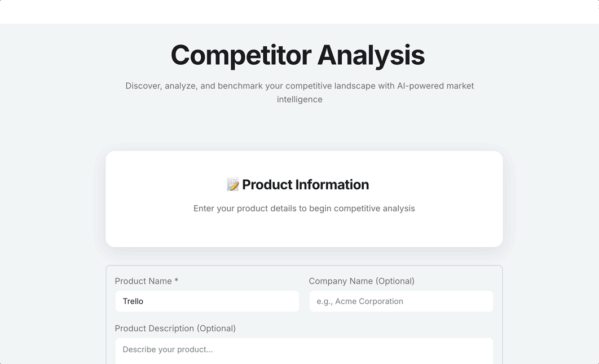
Task: Click "Enter your product details" helper text
Action: pos(304,208)
